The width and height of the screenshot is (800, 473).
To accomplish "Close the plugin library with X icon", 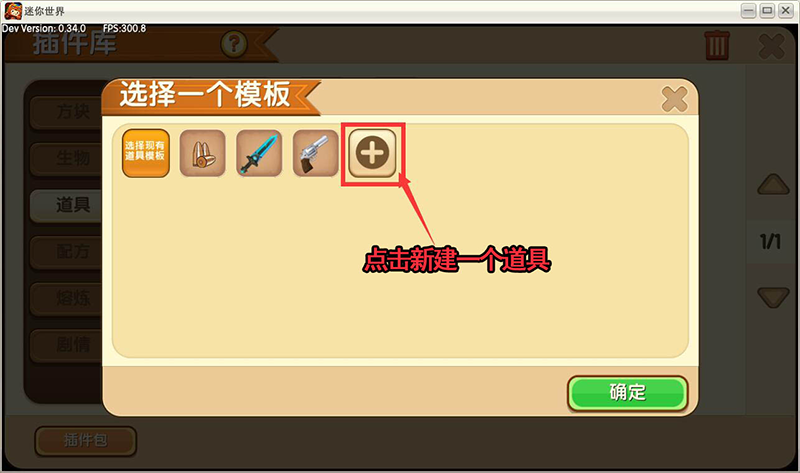I will coord(771,46).
